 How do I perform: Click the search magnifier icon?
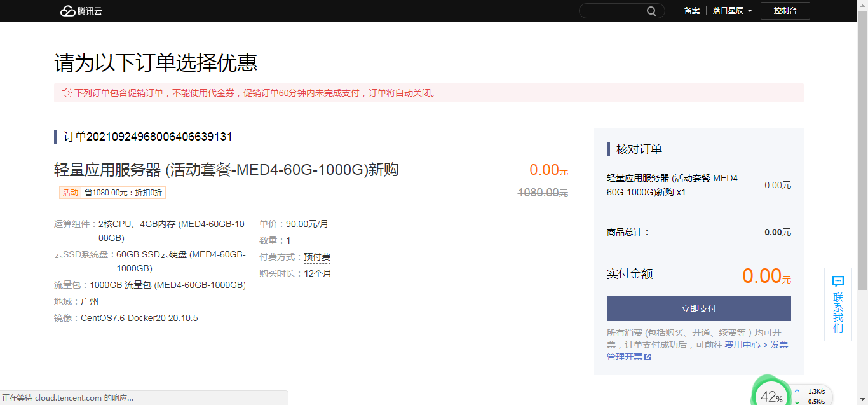point(651,11)
